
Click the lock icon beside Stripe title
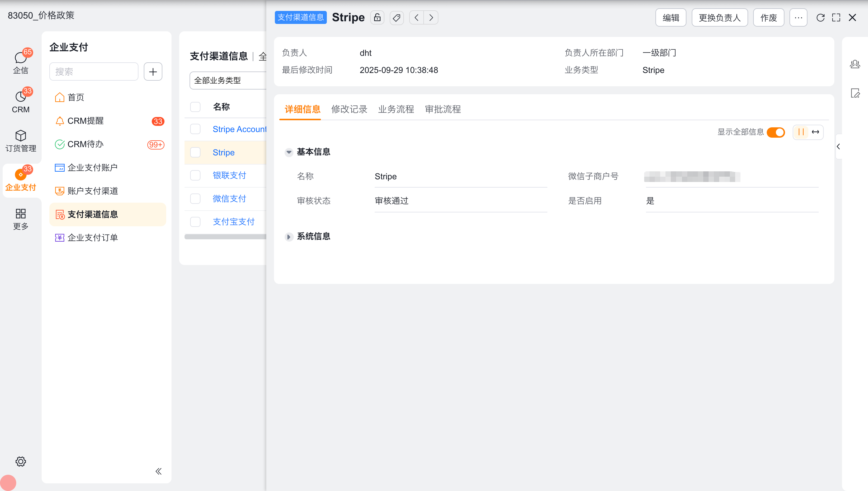coord(377,17)
